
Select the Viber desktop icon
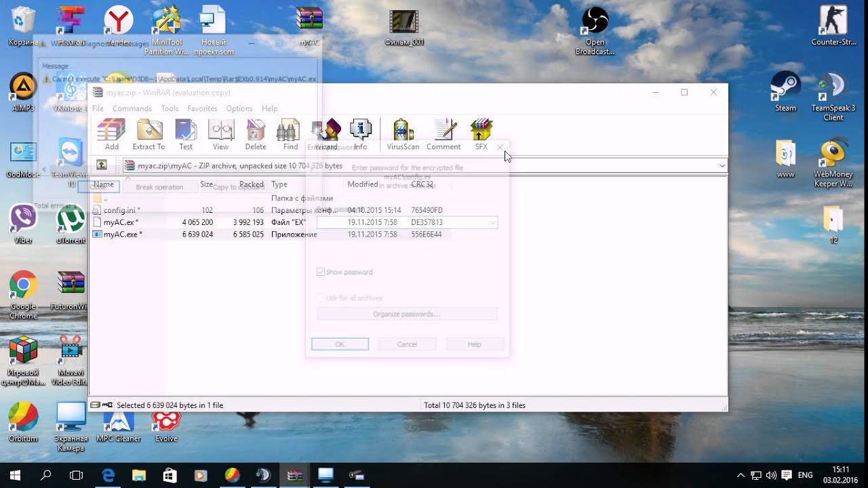pyautogui.click(x=23, y=224)
